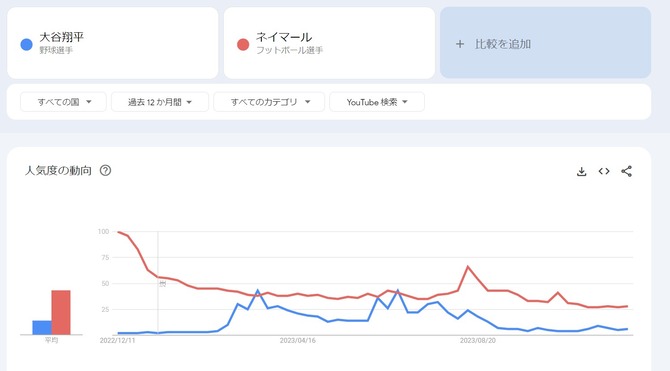Download the trend data as CSV

(x=581, y=172)
